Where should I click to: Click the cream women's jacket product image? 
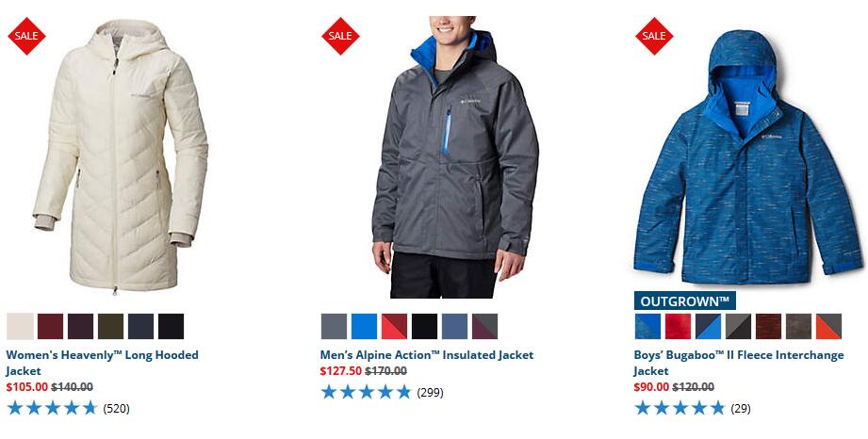click(121, 156)
